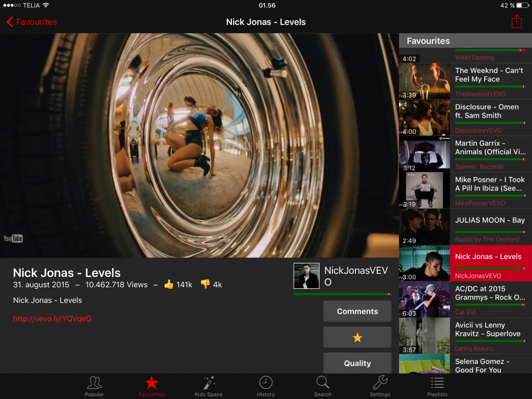Select 'Avicii vs Lenny Kravitz - Superlove' title
532x399 pixels.
pos(487,329)
